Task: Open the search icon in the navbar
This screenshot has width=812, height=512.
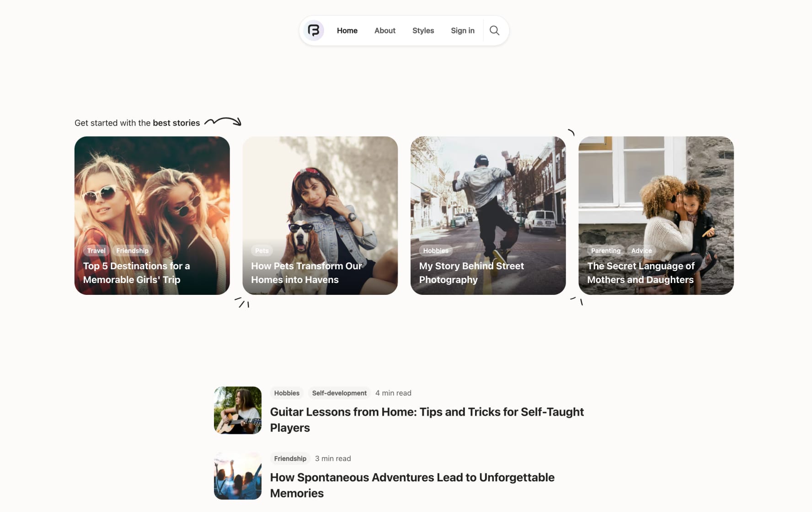Action: click(x=495, y=30)
